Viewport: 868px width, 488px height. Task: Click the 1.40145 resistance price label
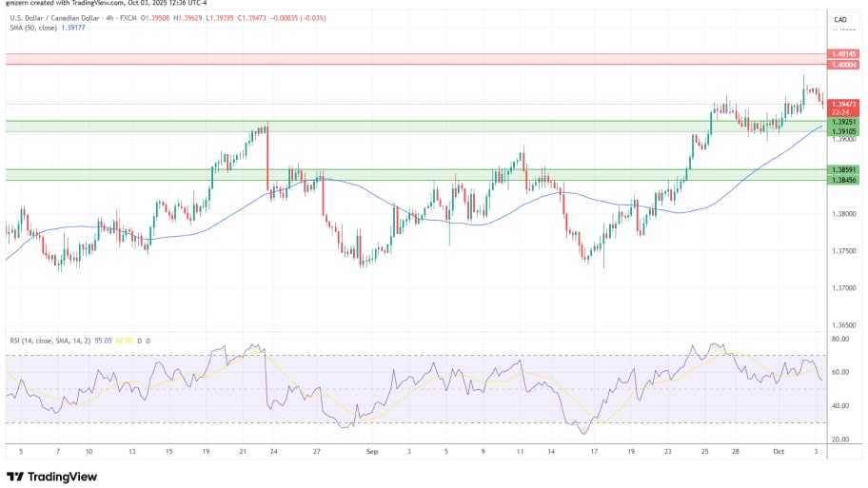(843, 54)
